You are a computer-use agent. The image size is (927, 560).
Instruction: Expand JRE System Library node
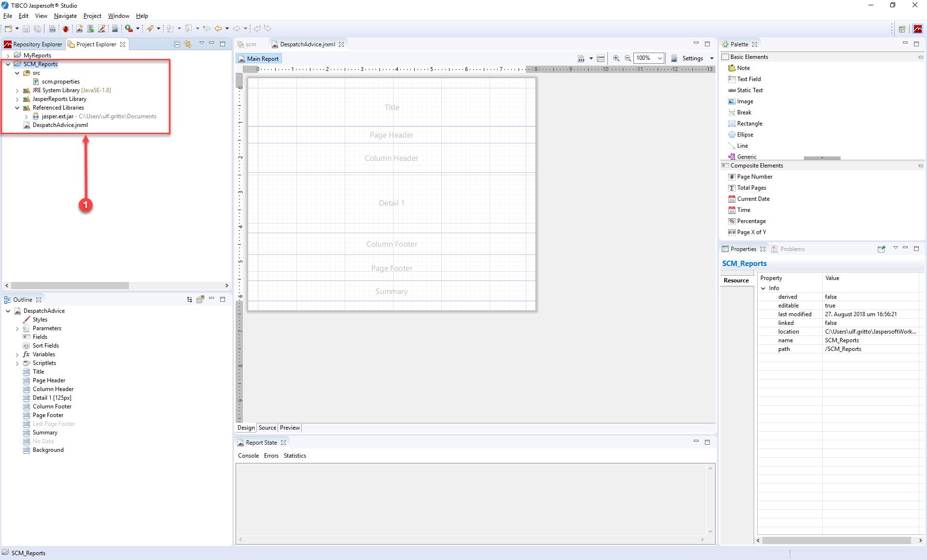17,90
